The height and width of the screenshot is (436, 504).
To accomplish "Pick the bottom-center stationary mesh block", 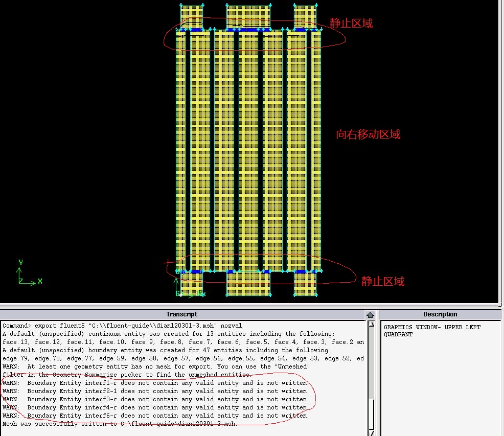I will tap(248, 284).
